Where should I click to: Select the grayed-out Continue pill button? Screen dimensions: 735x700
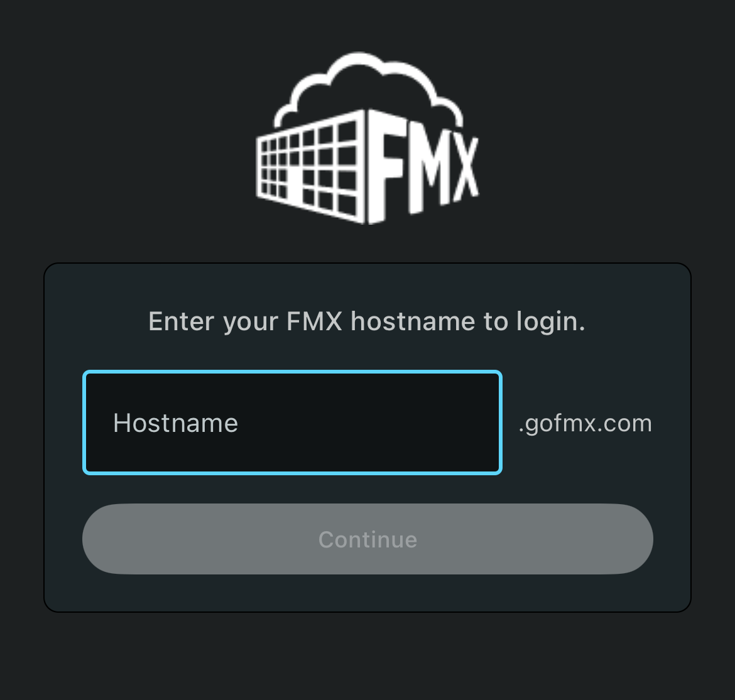(x=367, y=539)
